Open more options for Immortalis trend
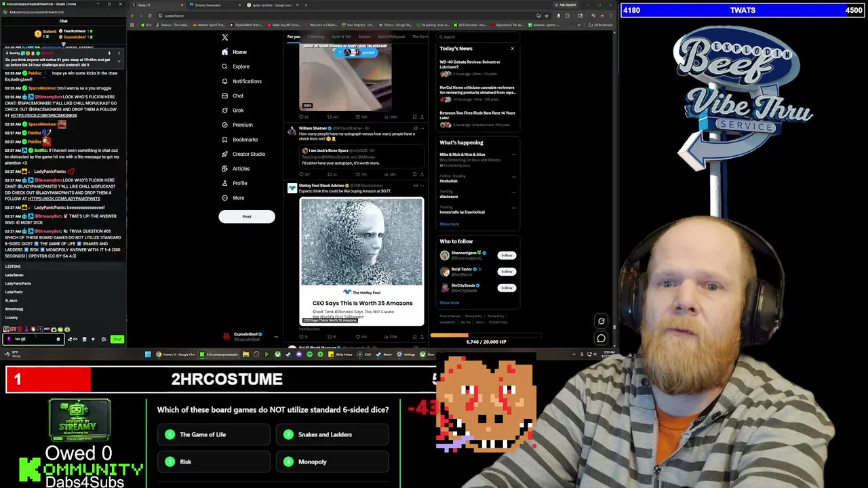 click(x=513, y=207)
